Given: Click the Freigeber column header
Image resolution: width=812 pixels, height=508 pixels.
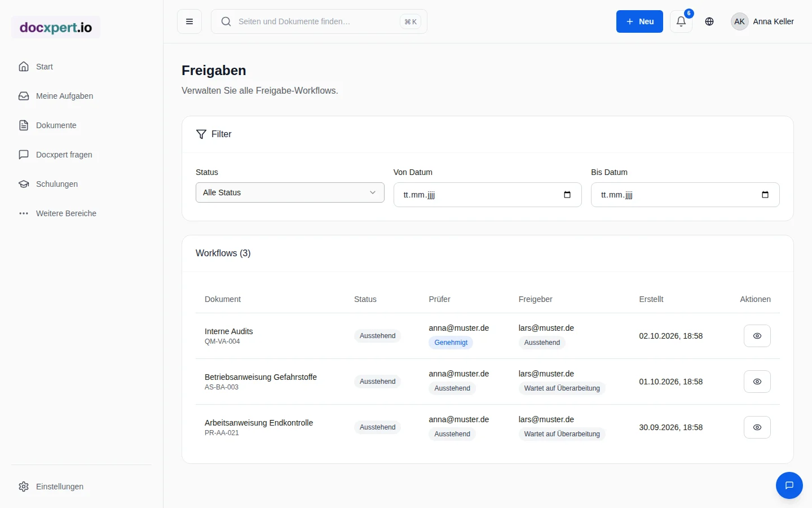Looking at the screenshot, I should coord(535,299).
